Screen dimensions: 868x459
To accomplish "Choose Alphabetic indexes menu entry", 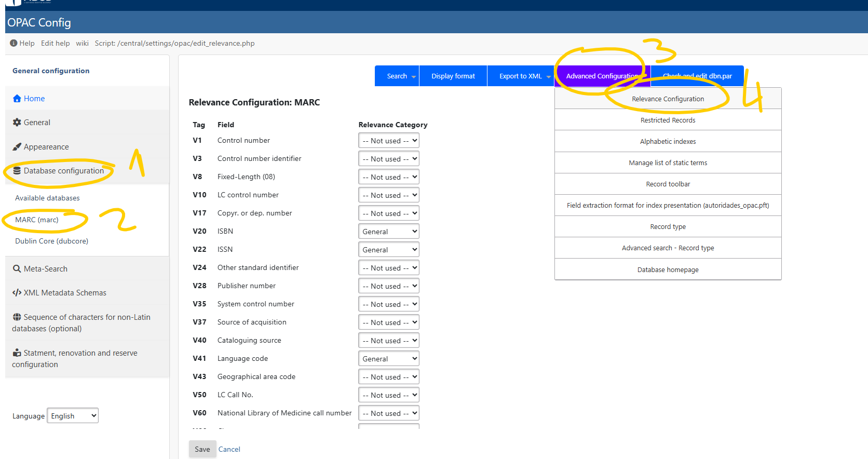I will pos(668,142).
